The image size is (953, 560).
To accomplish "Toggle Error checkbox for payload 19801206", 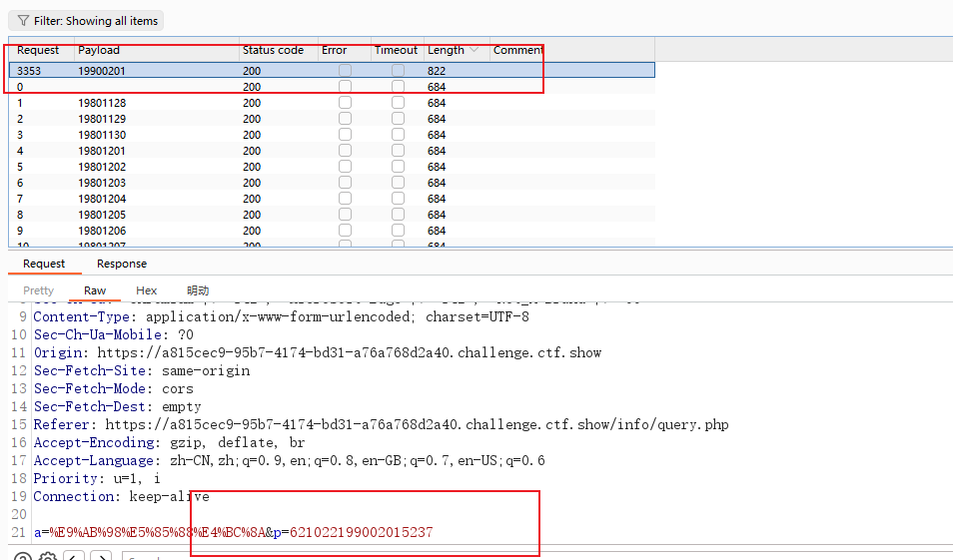I will (346, 231).
